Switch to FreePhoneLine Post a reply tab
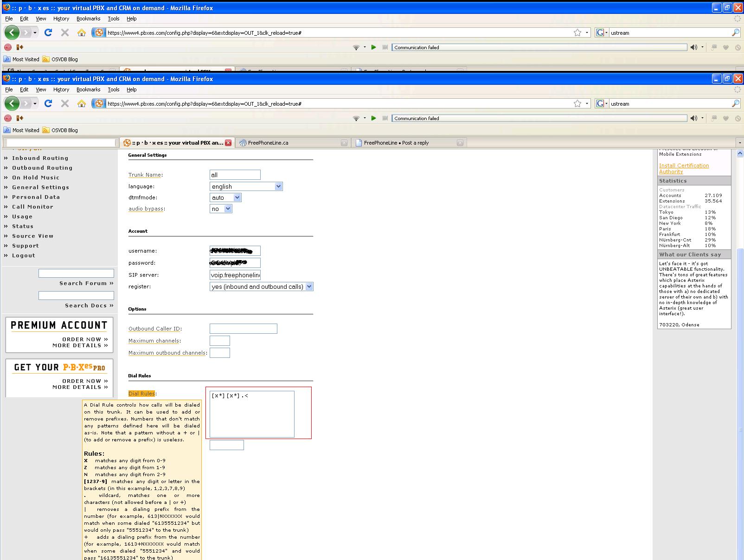 click(x=408, y=143)
